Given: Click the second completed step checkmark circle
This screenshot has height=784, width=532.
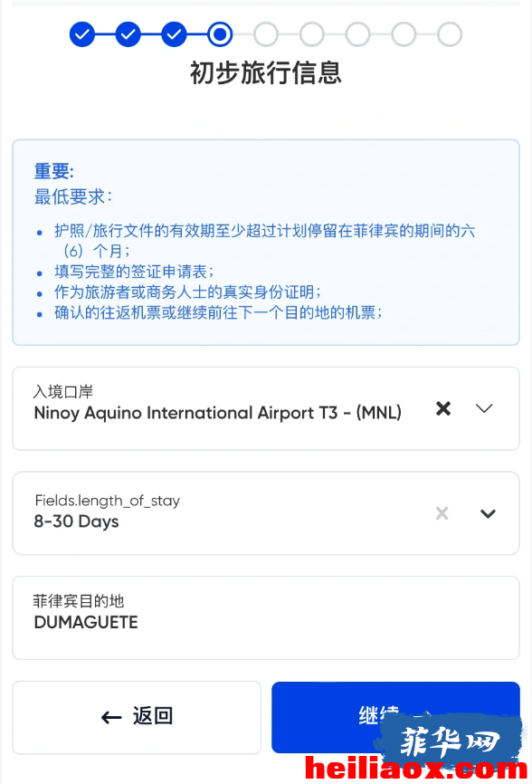Looking at the screenshot, I should point(128,34).
